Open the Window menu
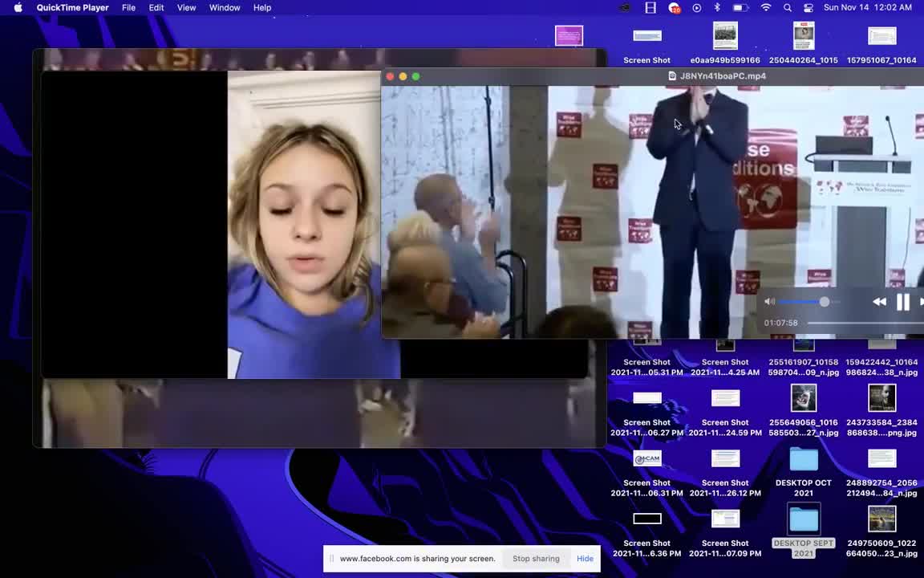The image size is (924, 578). [x=225, y=8]
